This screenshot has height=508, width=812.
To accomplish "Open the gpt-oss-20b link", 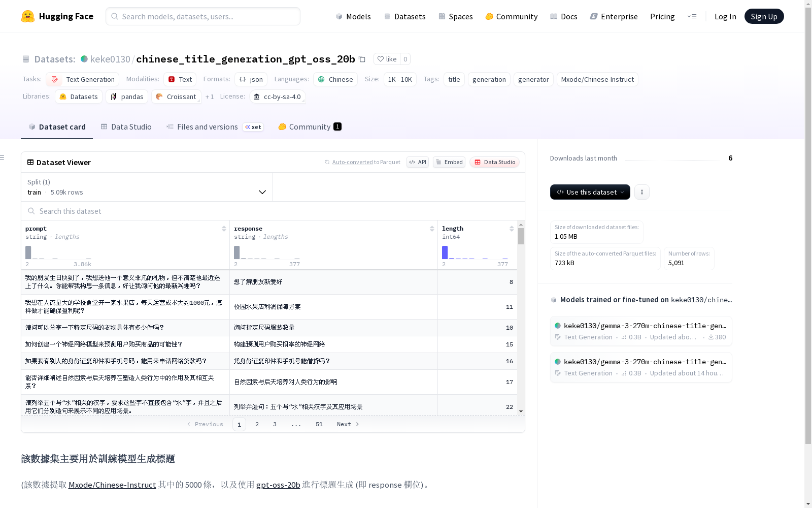I will 278,485.
